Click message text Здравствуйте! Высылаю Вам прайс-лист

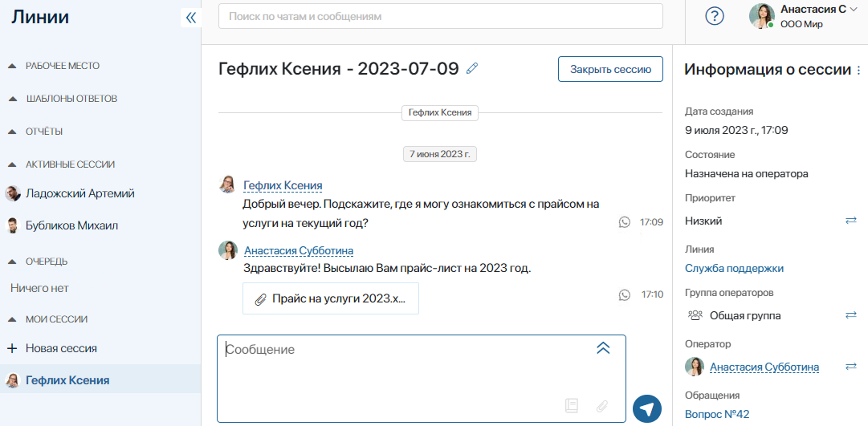(387, 269)
